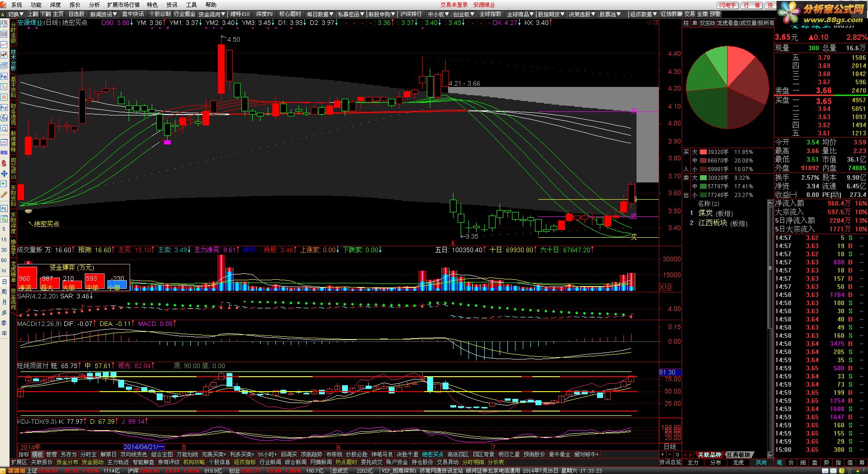Click the blue four-arrow move icon
This screenshot has height=474, width=868.
4,174
